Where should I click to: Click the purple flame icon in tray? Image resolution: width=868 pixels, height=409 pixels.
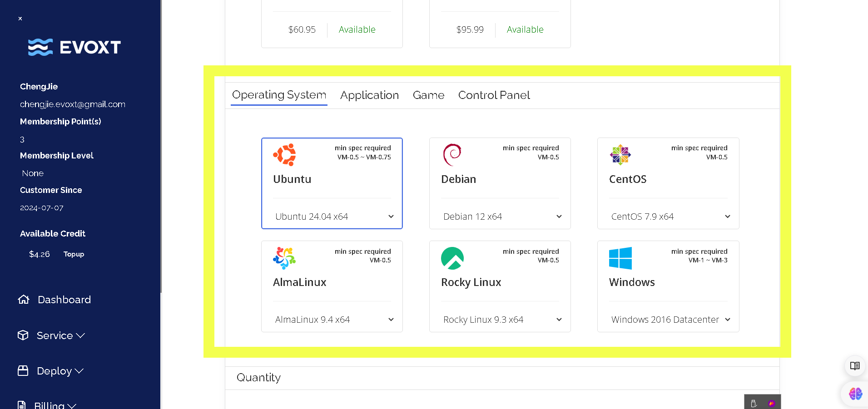[x=771, y=403]
